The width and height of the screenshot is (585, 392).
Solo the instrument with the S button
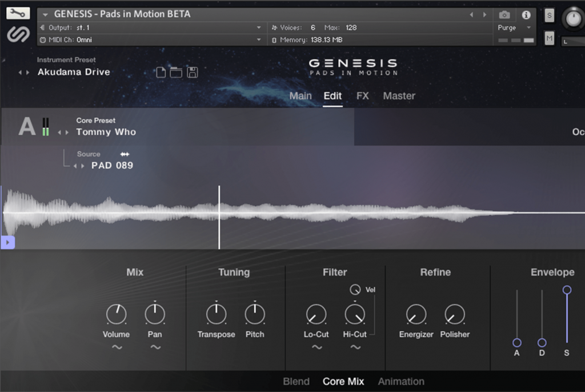548,15
